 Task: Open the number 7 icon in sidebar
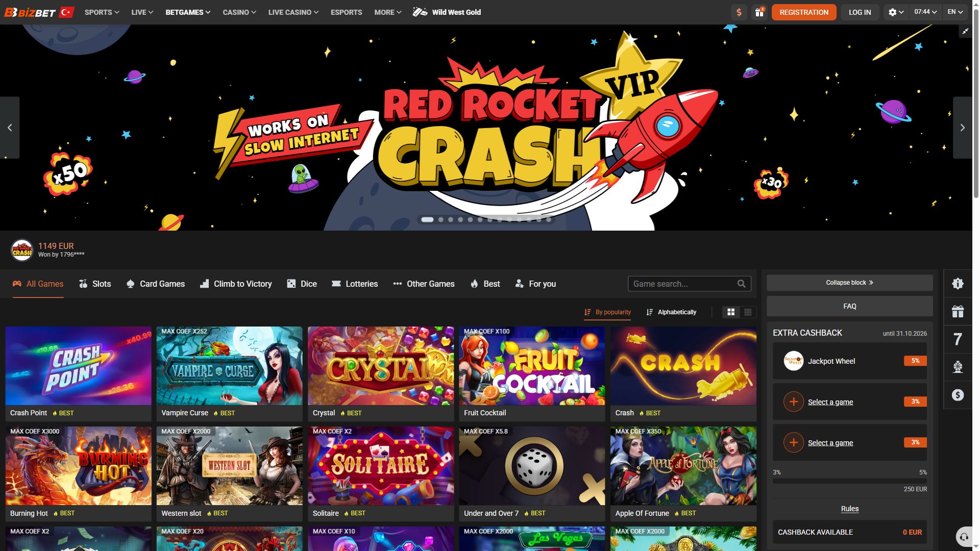(x=958, y=339)
